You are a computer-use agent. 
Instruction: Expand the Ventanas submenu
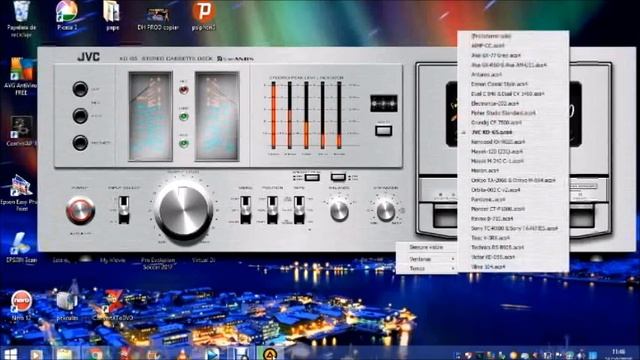pos(427,259)
